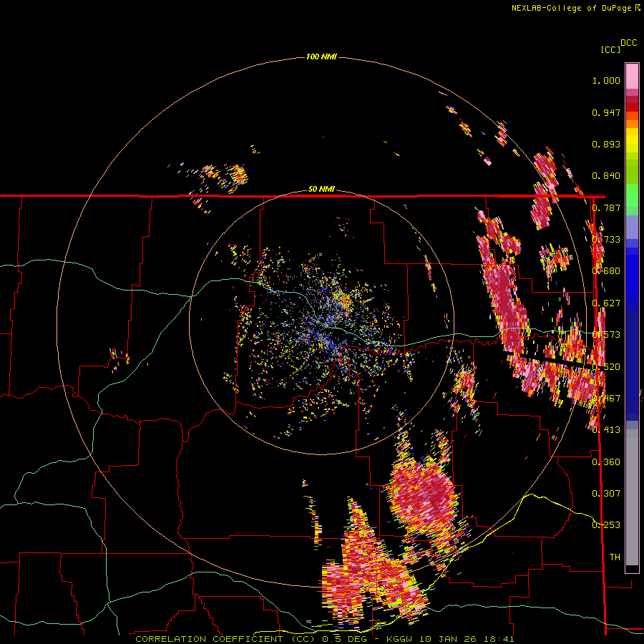The image size is (644, 644).
Task: Select the 0.627 legend value
Action: (x=606, y=303)
